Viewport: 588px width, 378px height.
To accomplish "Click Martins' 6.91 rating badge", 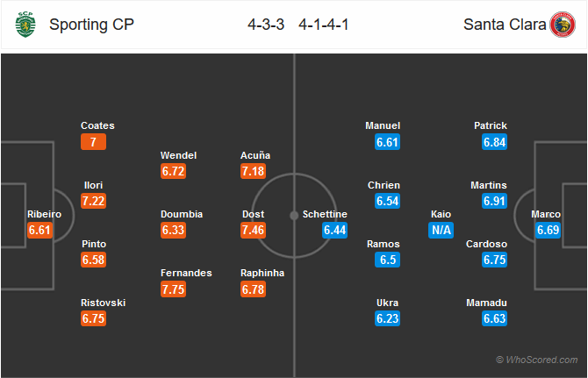I will pyautogui.click(x=495, y=201).
